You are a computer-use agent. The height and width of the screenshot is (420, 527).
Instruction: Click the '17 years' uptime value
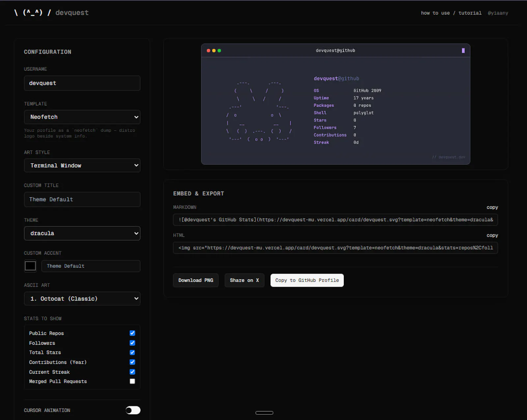pyautogui.click(x=363, y=98)
